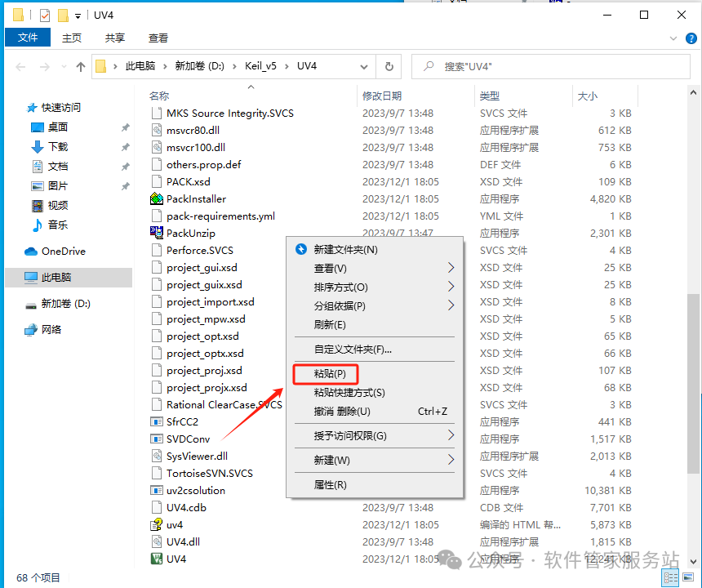Refresh the address bar location
The width and height of the screenshot is (702, 588).
(389, 67)
